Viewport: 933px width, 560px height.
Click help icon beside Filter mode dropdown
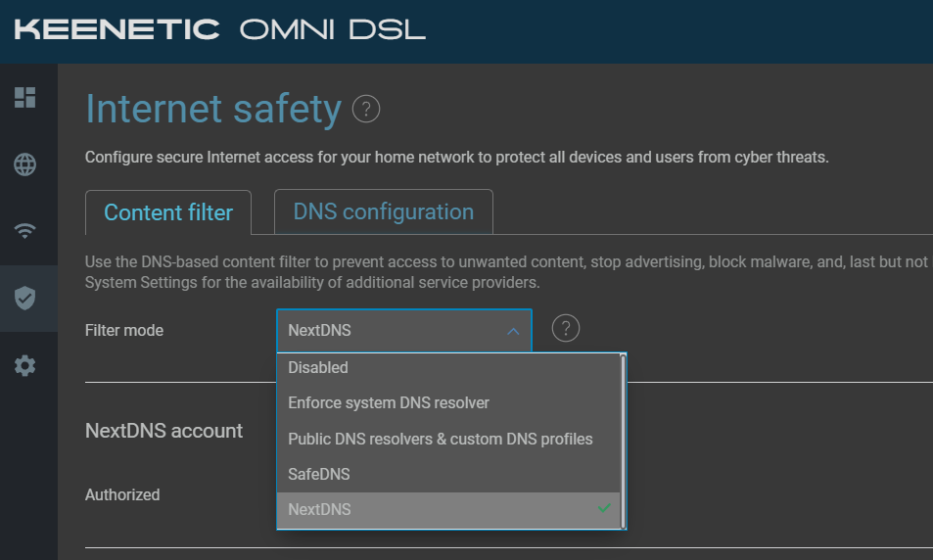[566, 329]
